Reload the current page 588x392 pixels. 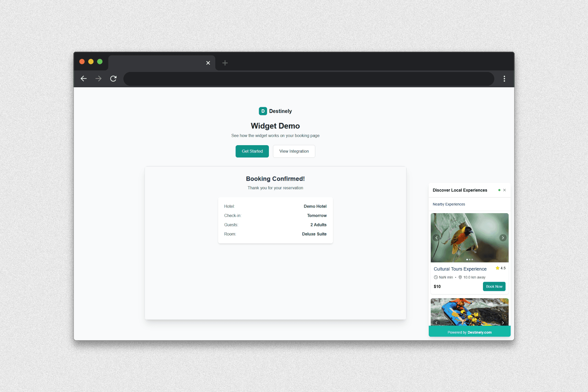pos(113,79)
